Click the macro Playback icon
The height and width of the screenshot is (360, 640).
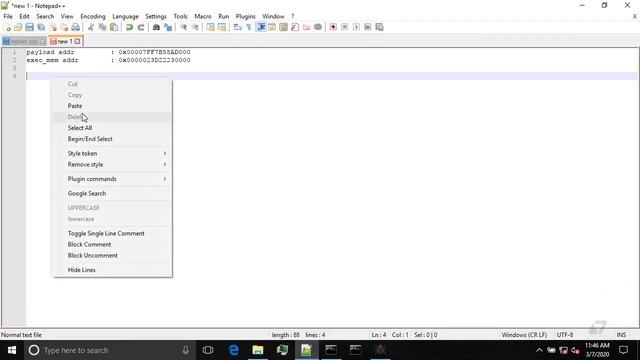[356, 27]
